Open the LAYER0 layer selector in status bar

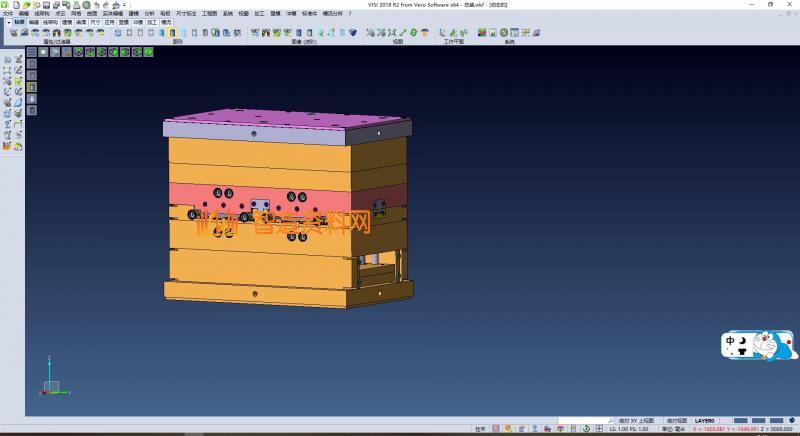point(706,421)
